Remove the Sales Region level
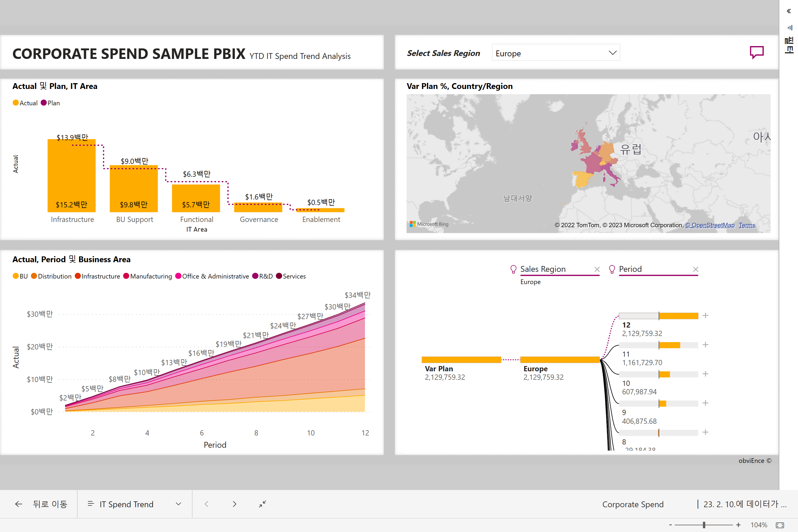The image size is (798, 532). click(597, 269)
